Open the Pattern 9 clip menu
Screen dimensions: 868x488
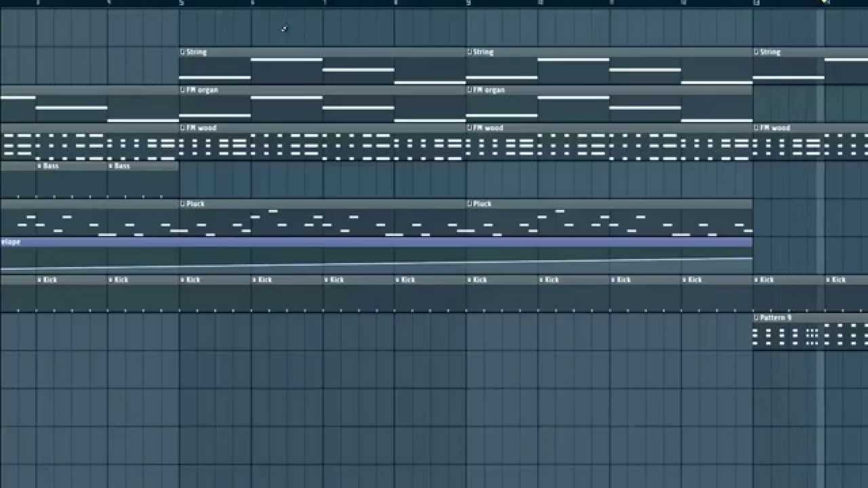click(x=756, y=318)
